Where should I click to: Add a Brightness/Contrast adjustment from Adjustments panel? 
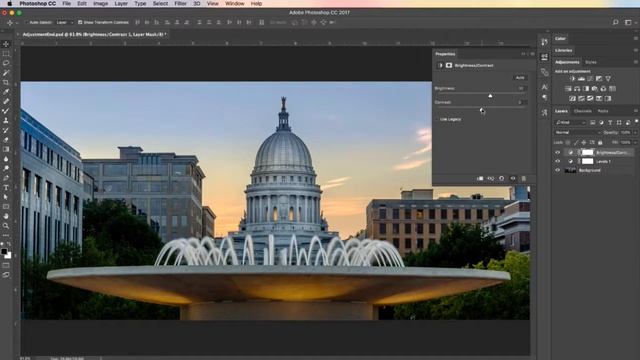click(572, 79)
